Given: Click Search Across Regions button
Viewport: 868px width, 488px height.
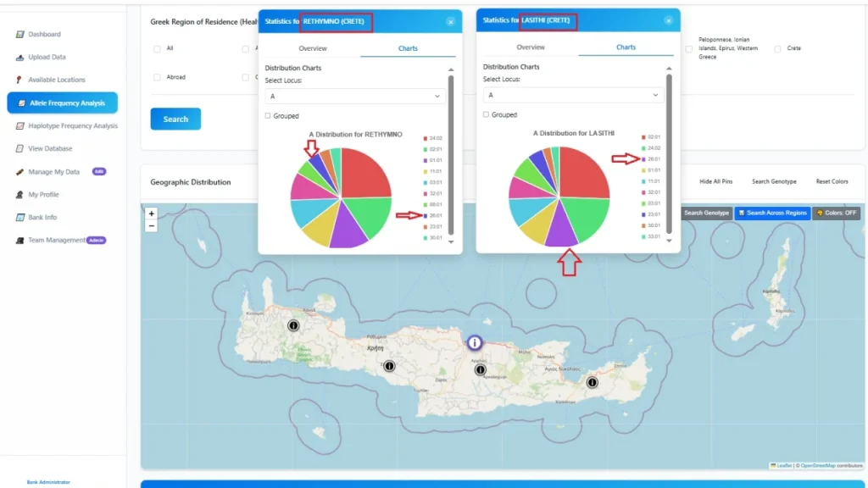Looking at the screenshot, I should [x=772, y=213].
